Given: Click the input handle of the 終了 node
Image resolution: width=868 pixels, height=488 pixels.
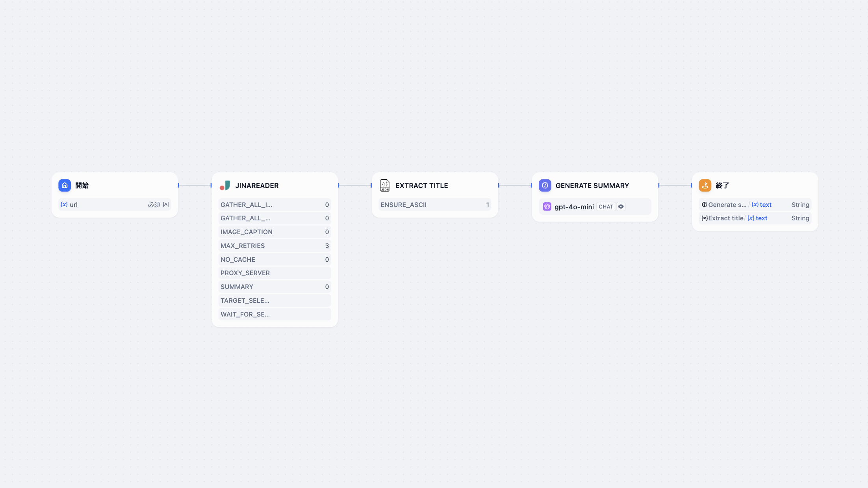Looking at the screenshot, I should tap(691, 185).
